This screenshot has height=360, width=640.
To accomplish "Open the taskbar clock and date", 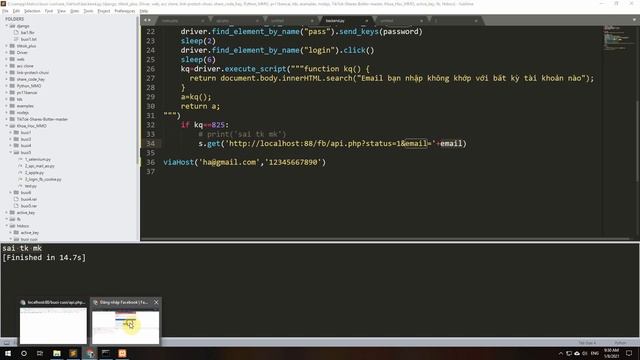I will [611, 353].
